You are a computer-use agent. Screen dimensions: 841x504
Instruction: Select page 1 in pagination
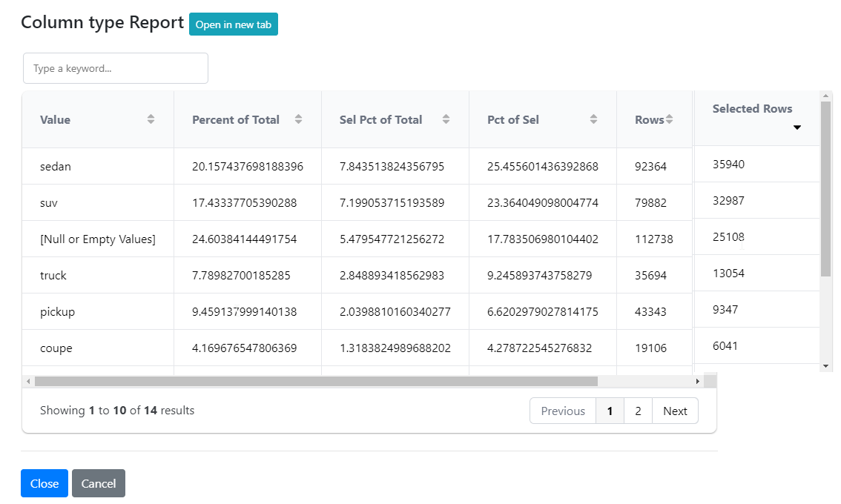click(610, 411)
